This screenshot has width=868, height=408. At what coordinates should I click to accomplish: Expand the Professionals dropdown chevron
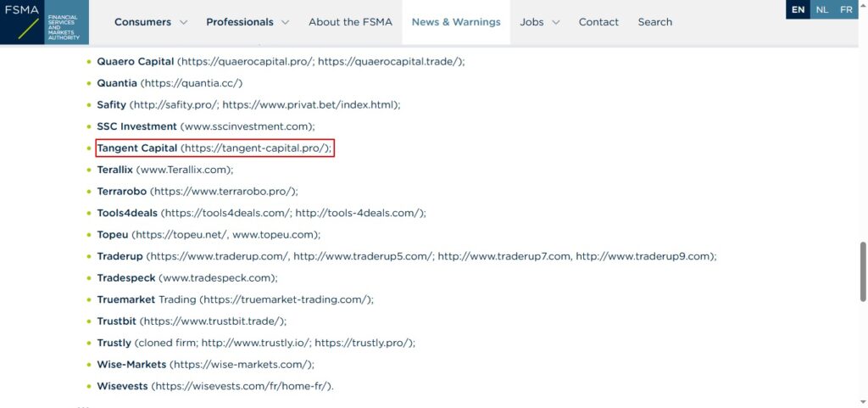(x=285, y=22)
